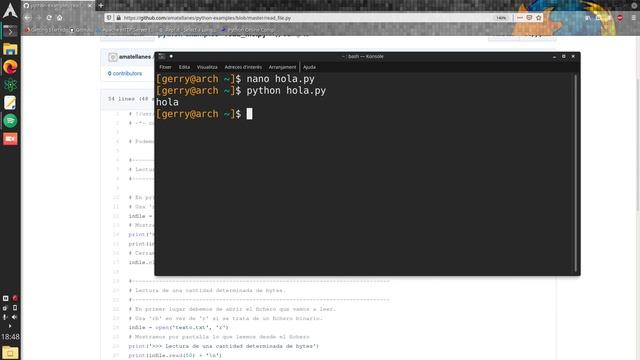Open the Firefox hamburger menu
Image resolution: width=640 pixels, height=360 pixels.
[633, 18]
